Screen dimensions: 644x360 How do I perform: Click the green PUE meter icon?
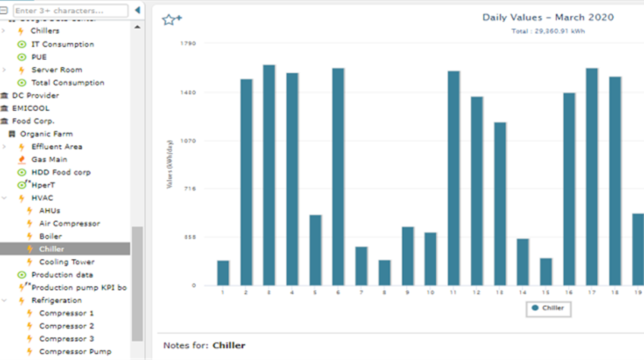(22, 57)
